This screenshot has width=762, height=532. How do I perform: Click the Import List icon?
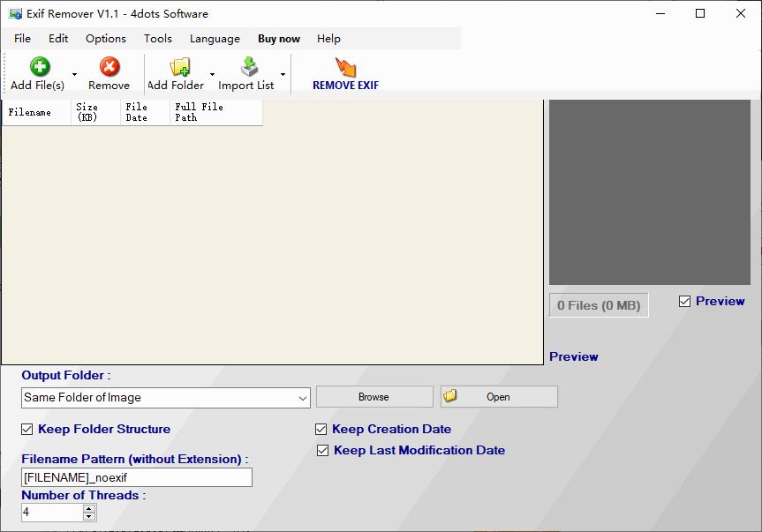[249, 67]
